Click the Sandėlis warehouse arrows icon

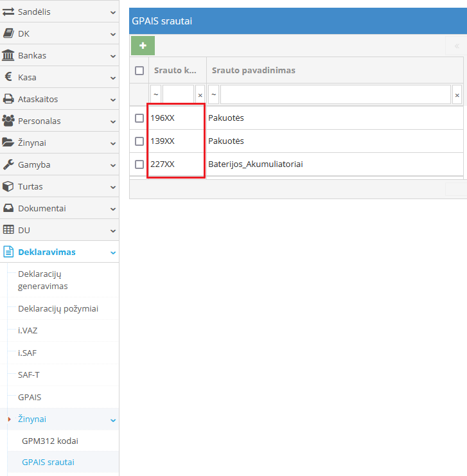(8, 12)
